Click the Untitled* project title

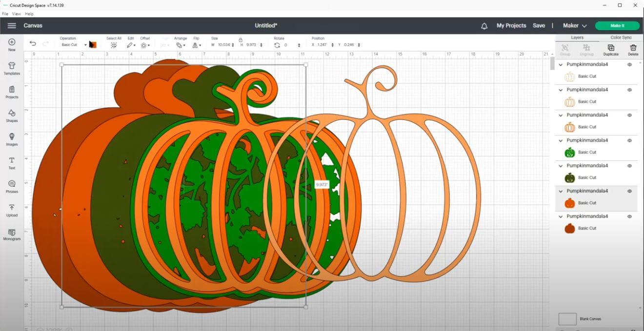266,25
